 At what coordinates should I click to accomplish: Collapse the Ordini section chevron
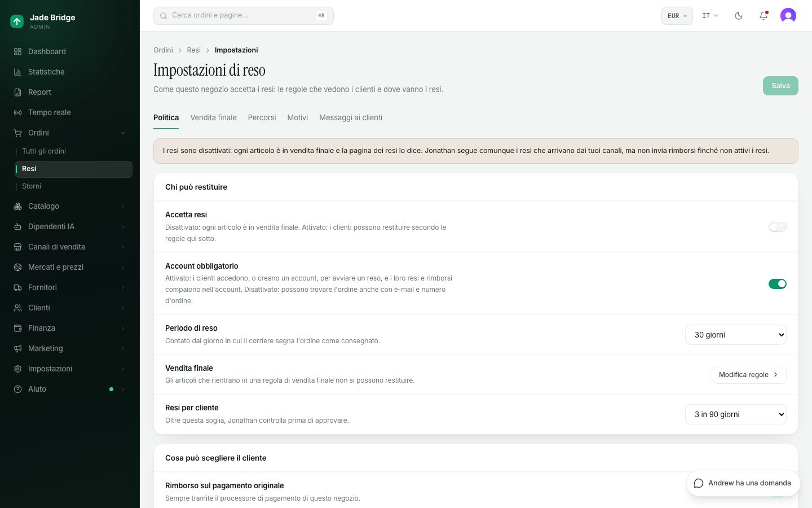[123, 133]
